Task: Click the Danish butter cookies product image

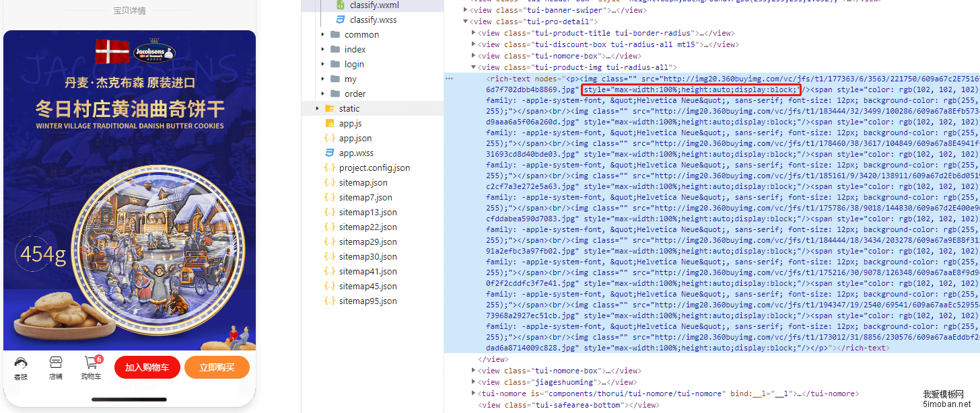Action: (x=129, y=202)
